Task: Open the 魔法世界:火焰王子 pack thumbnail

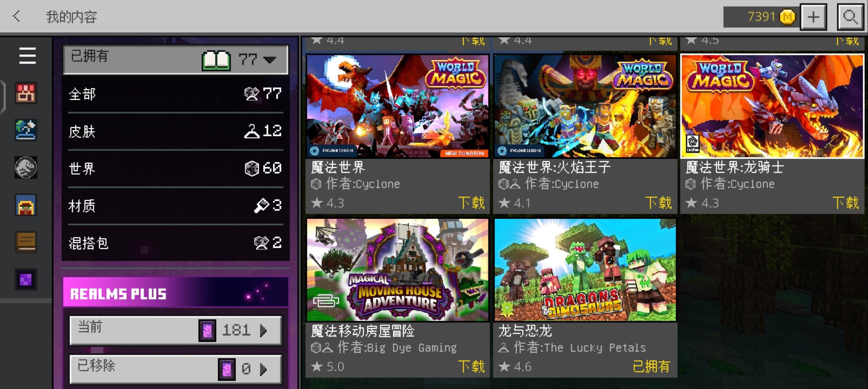Action: (x=585, y=106)
